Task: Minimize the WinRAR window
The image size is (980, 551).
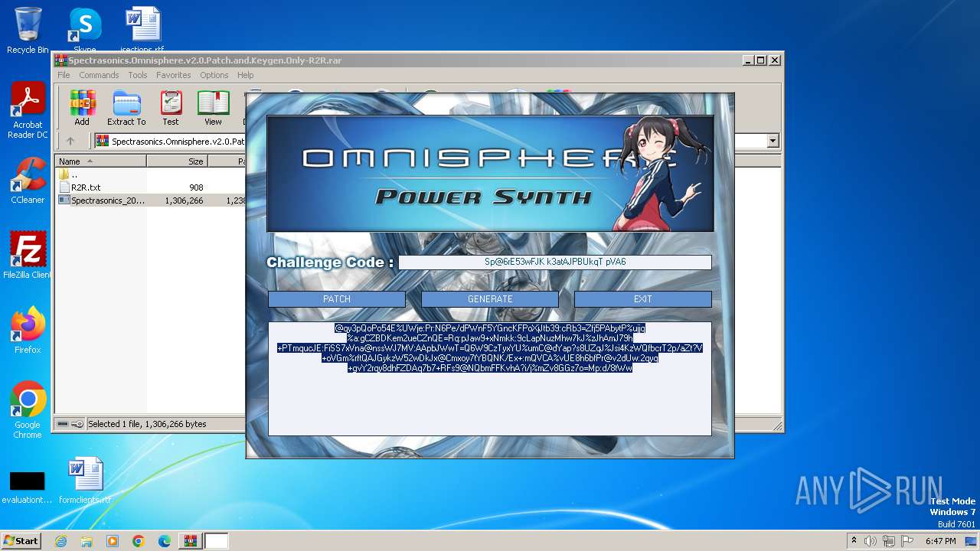Action: 746,60
